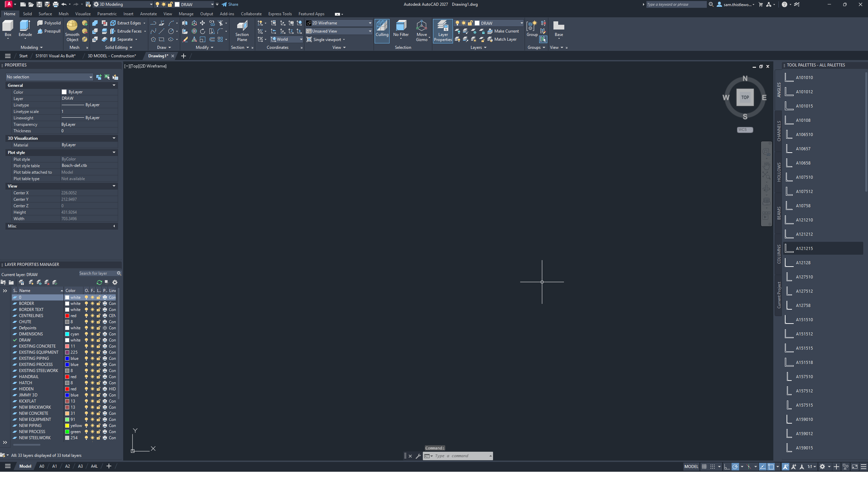Image resolution: width=868 pixels, height=487 pixels.
Task: Toggle lock icon for HANDRAIL layer
Action: (x=98, y=377)
